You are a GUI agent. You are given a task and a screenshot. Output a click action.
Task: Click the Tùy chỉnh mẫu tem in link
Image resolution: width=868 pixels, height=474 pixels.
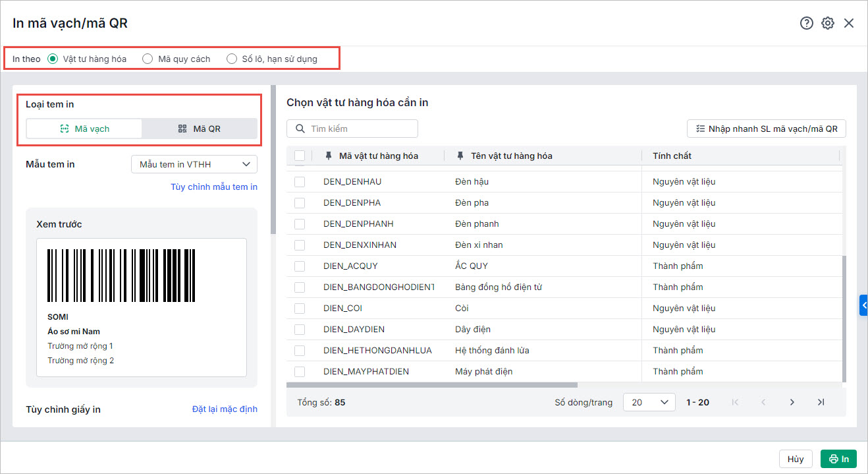click(x=214, y=187)
